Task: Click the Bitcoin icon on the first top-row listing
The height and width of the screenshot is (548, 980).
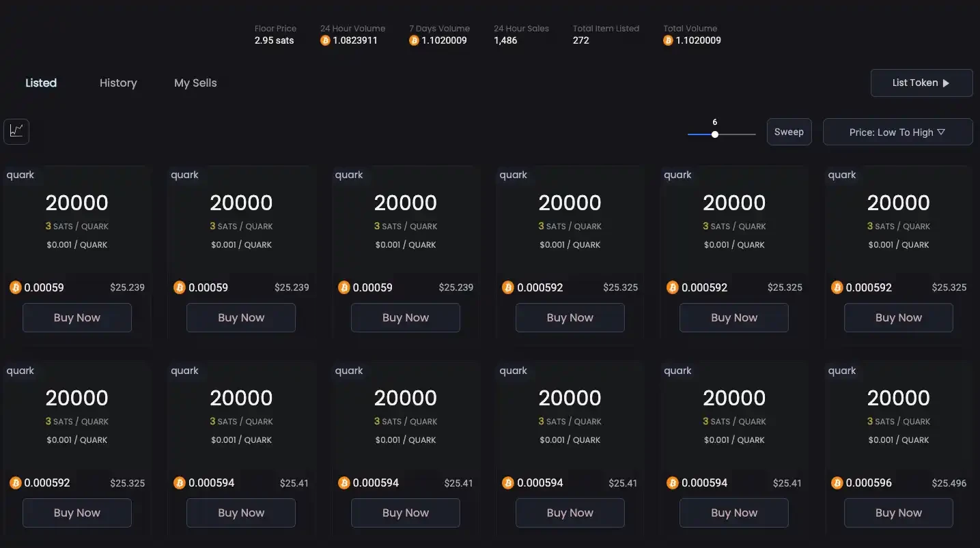Action: point(16,288)
